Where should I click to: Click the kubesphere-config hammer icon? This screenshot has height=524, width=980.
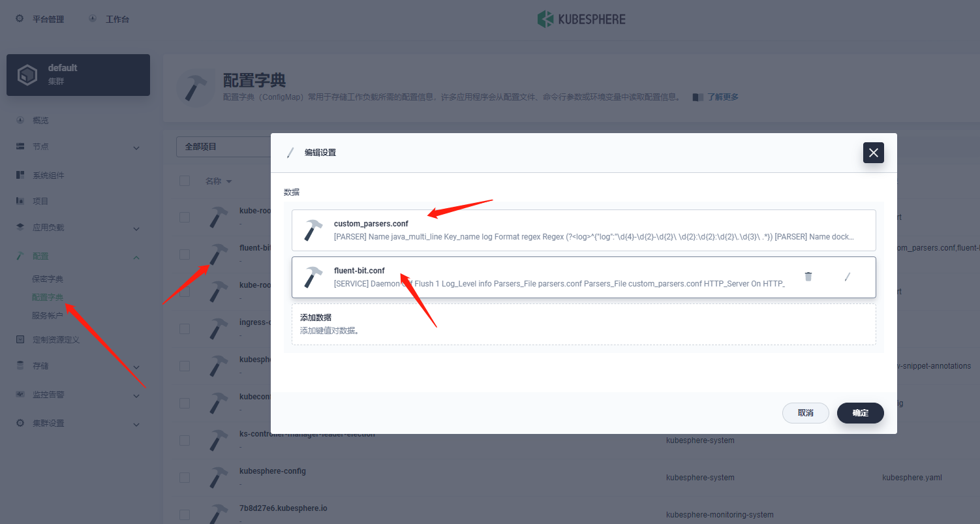pos(219,478)
